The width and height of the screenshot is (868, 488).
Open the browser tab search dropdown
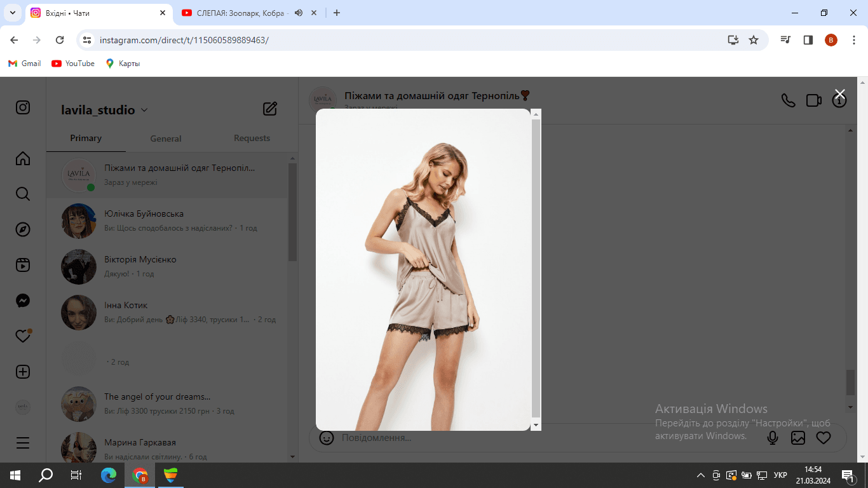(12, 13)
